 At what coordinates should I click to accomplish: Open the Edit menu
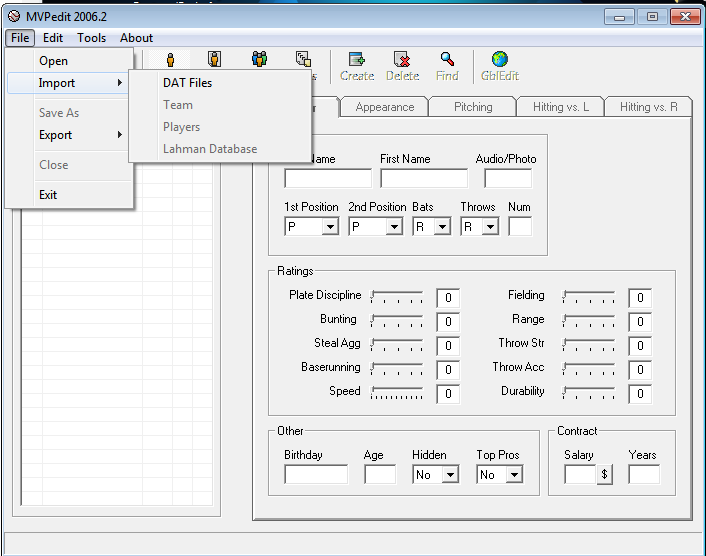pyautogui.click(x=53, y=38)
